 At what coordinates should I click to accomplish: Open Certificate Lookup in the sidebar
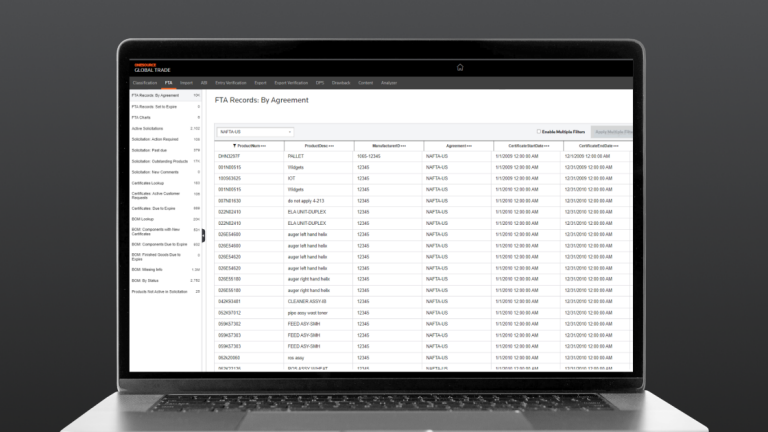point(150,183)
